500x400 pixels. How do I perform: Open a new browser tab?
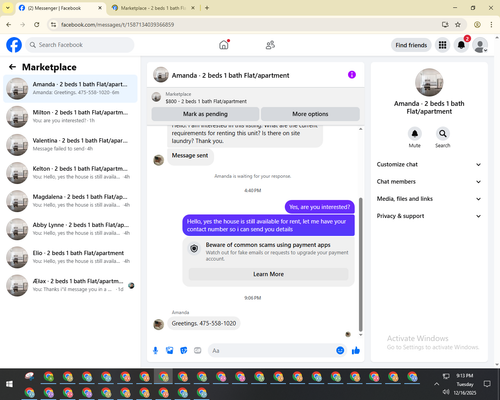[207, 8]
